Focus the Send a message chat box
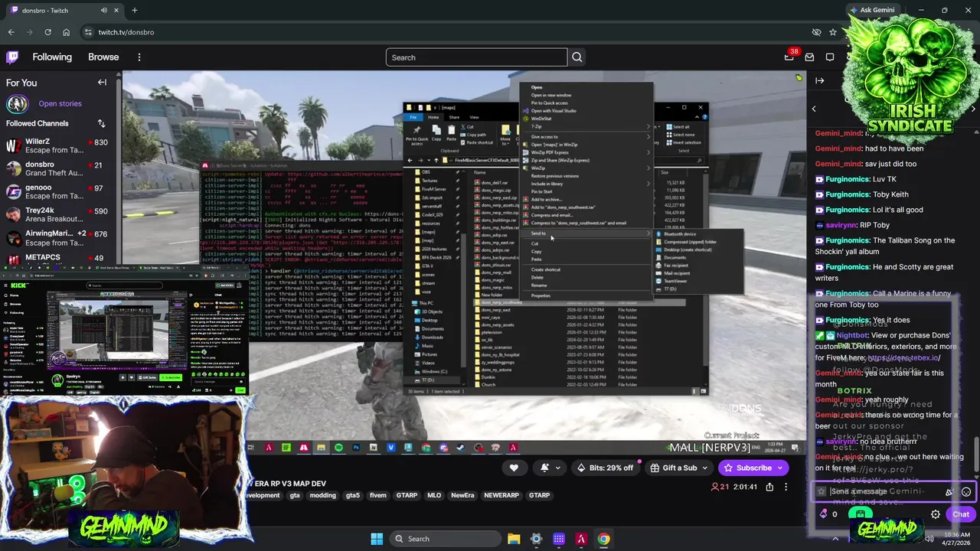The height and width of the screenshot is (551, 980). [886, 492]
